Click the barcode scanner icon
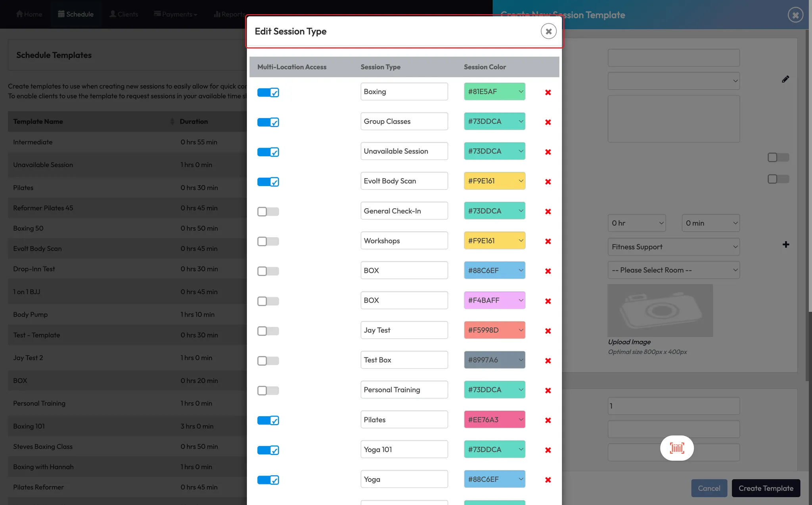 [x=677, y=448]
